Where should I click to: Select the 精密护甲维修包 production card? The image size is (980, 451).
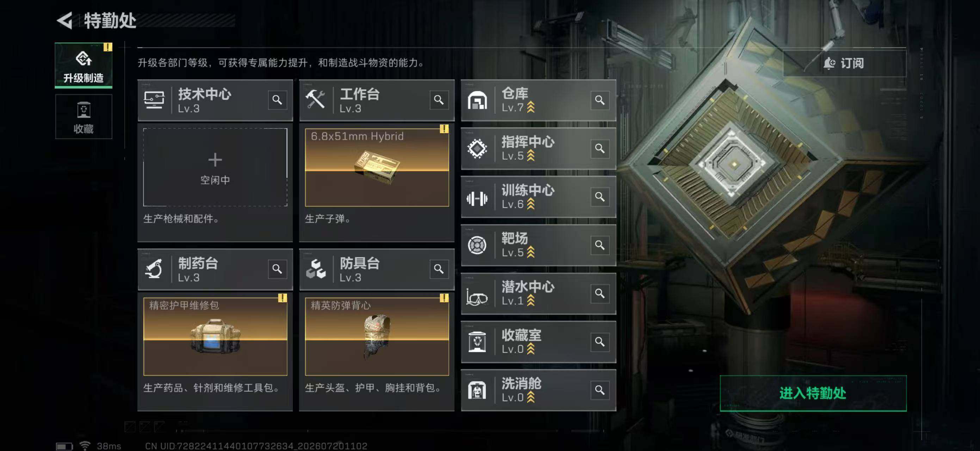pyautogui.click(x=215, y=336)
